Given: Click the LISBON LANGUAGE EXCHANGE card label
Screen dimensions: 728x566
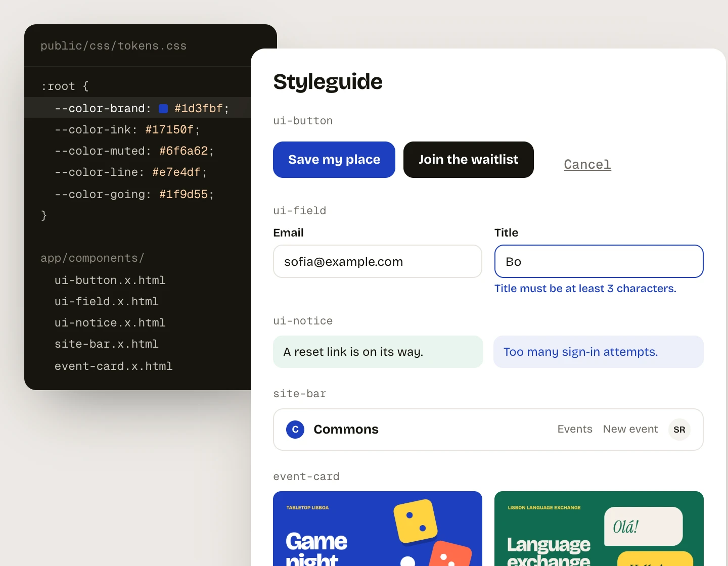Looking at the screenshot, I should pos(544,507).
